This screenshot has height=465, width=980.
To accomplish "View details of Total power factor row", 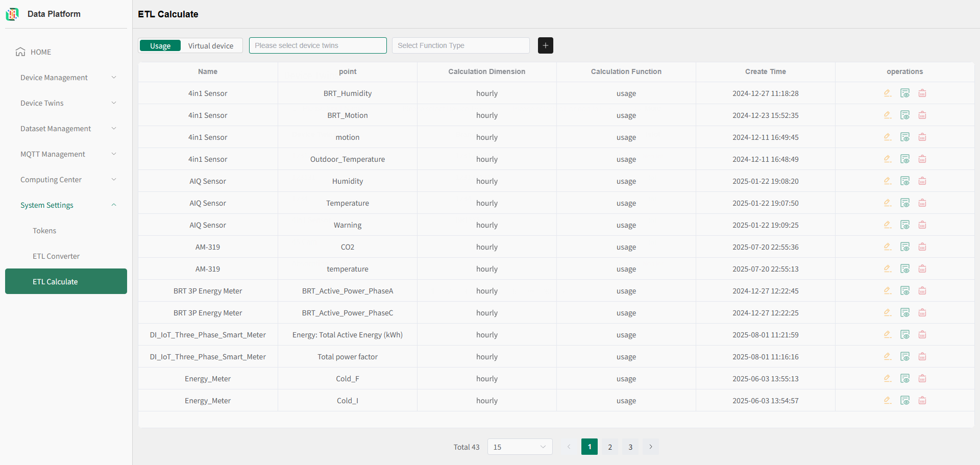I will 905,357.
